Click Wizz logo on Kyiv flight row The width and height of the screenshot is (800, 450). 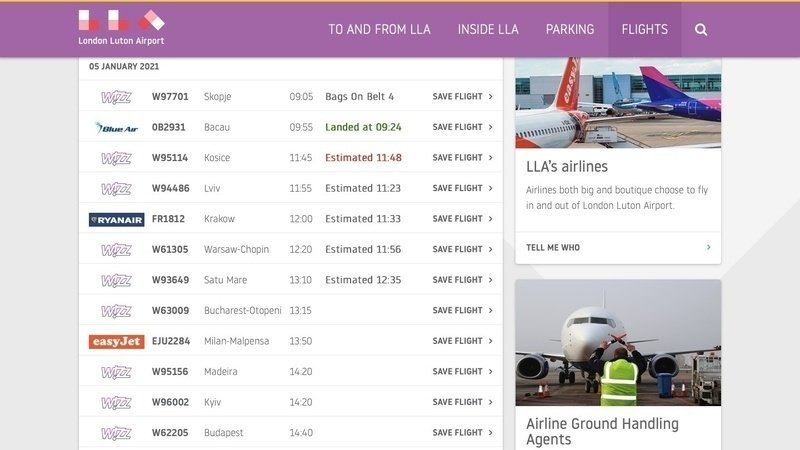pos(116,403)
